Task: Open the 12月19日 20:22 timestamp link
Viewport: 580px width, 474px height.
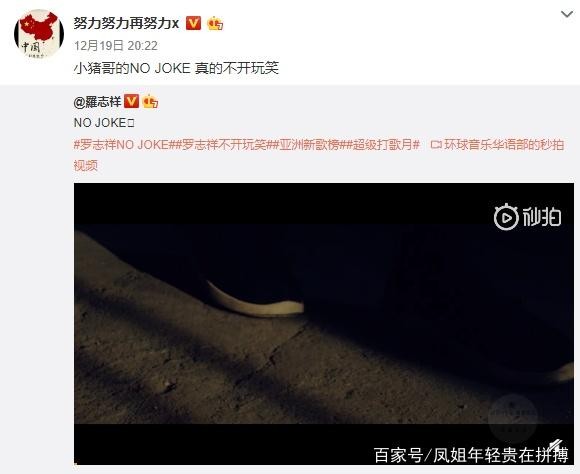Action: pyautogui.click(x=116, y=46)
